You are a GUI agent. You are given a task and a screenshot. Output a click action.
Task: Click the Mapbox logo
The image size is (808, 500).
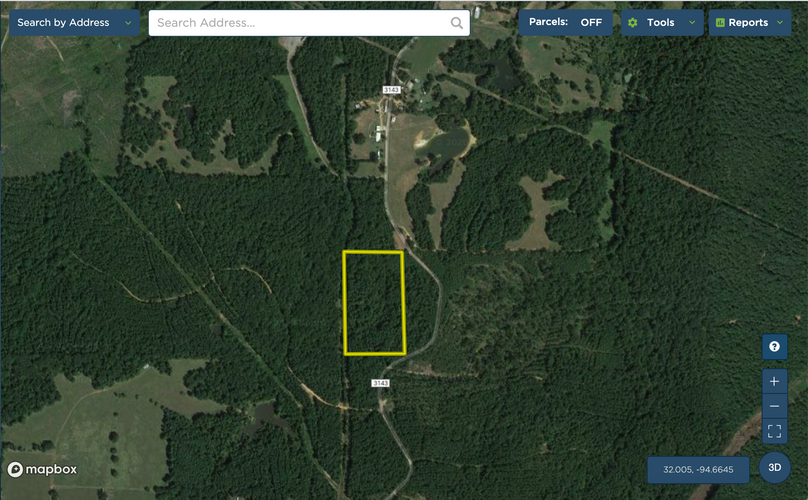tap(42, 469)
